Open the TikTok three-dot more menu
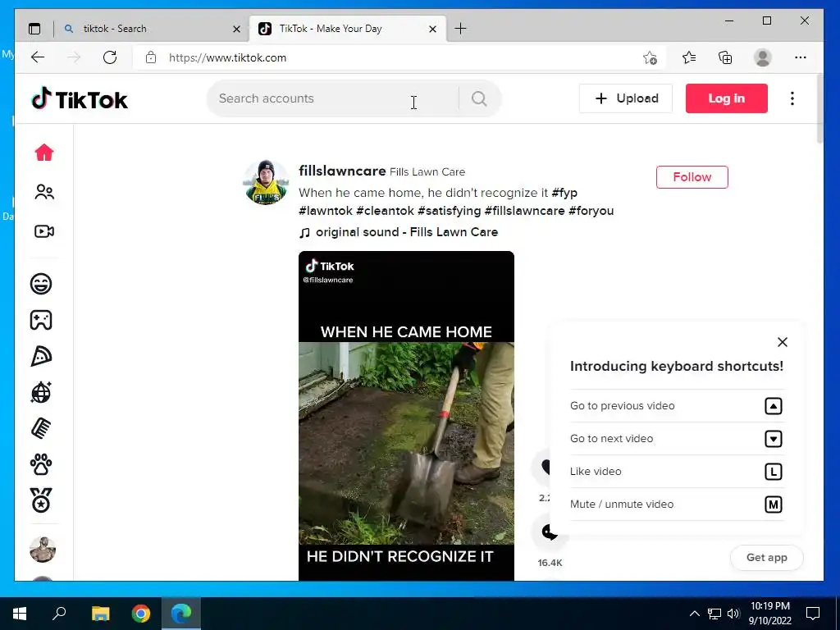The height and width of the screenshot is (630, 840). (x=792, y=98)
